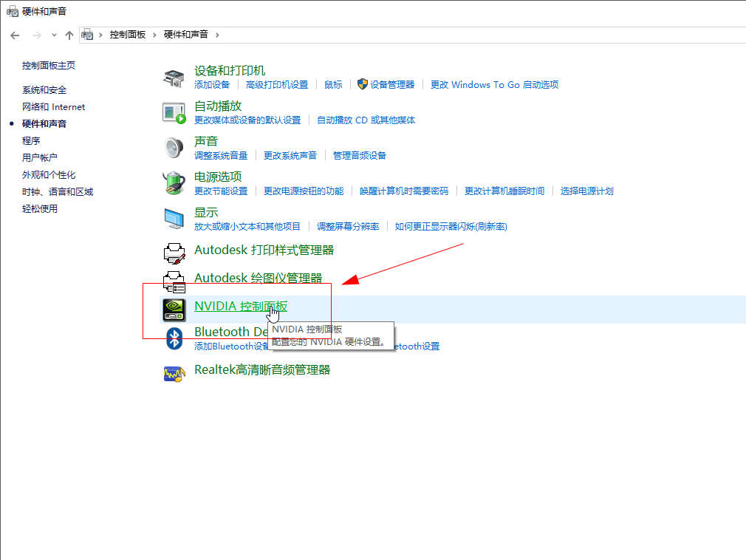
Task: Click the window title bar icon
Action: [13, 11]
